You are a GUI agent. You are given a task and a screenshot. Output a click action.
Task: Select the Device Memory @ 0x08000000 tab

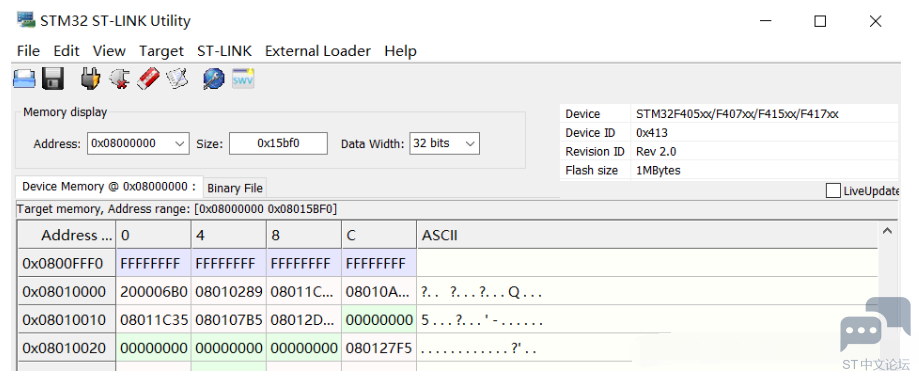point(109,186)
